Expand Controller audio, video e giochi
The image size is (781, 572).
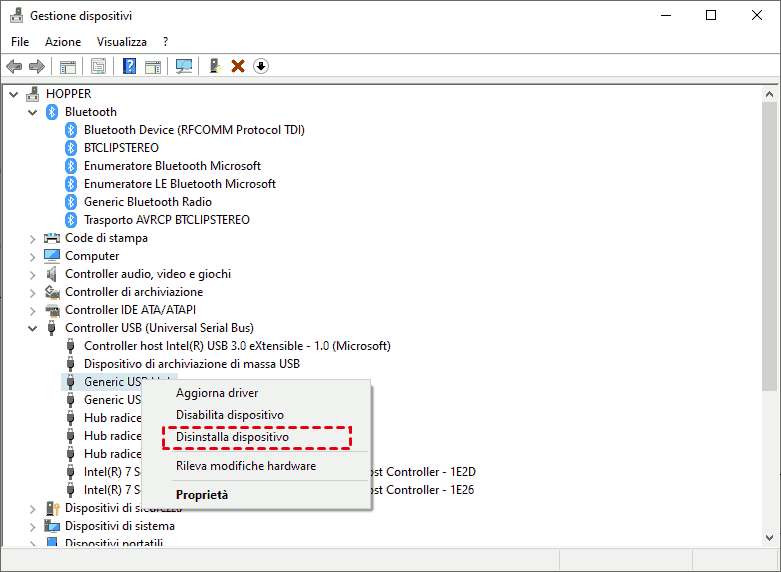(x=32, y=275)
